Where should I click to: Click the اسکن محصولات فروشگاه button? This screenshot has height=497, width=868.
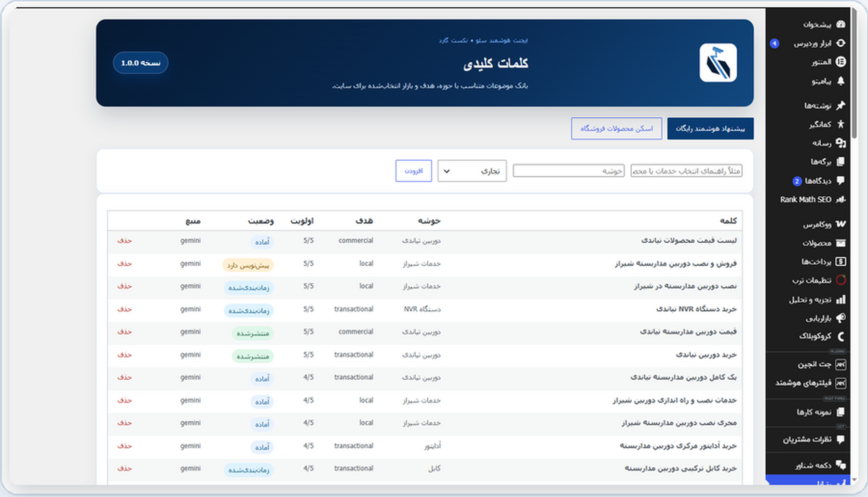(616, 129)
